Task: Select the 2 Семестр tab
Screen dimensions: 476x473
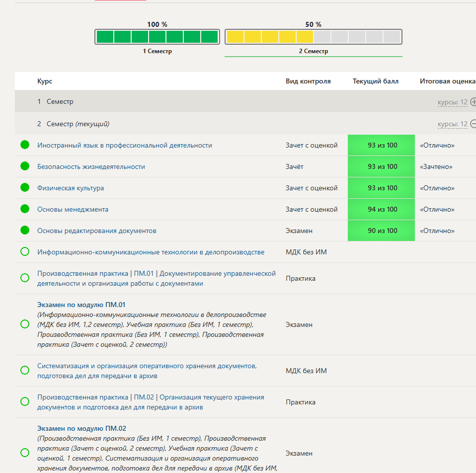Action: 313,51
